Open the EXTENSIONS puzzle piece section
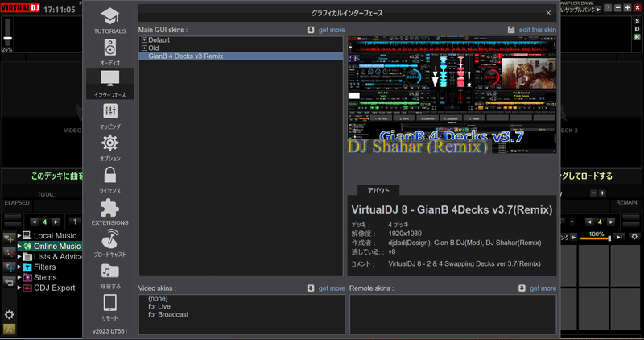Viewport: 644px width, 340px height. coord(109,212)
